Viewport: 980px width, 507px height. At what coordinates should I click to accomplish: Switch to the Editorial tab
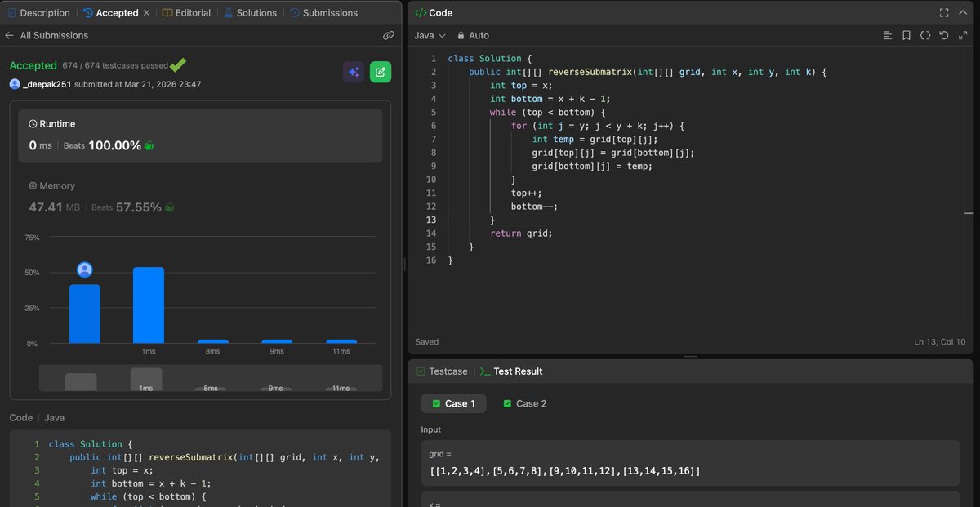(x=186, y=13)
